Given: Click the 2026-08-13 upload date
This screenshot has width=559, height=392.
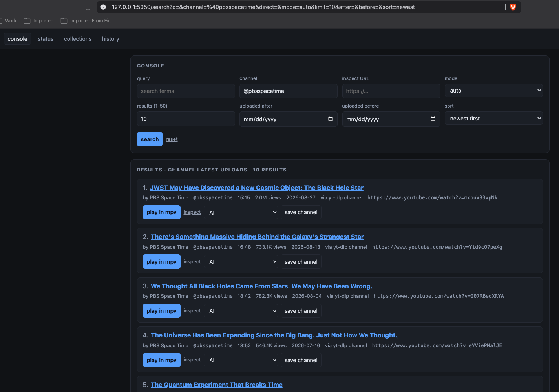Looking at the screenshot, I should (306, 247).
